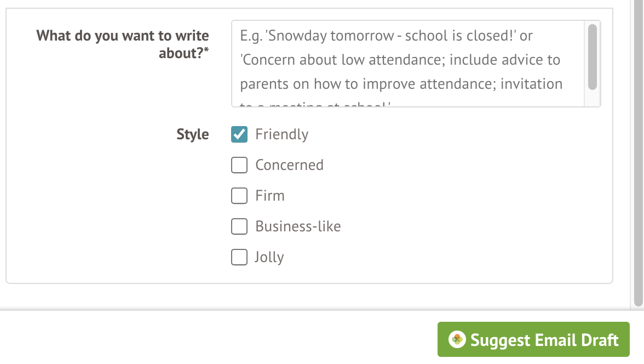Check the Jolly style checkbox
The height and width of the screenshot is (364, 644).
point(239,257)
